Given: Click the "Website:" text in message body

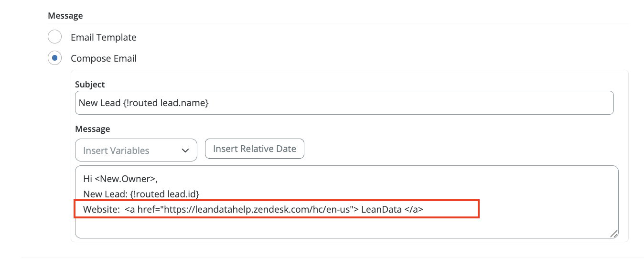Looking at the screenshot, I should pyautogui.click(x=98, y=209).
